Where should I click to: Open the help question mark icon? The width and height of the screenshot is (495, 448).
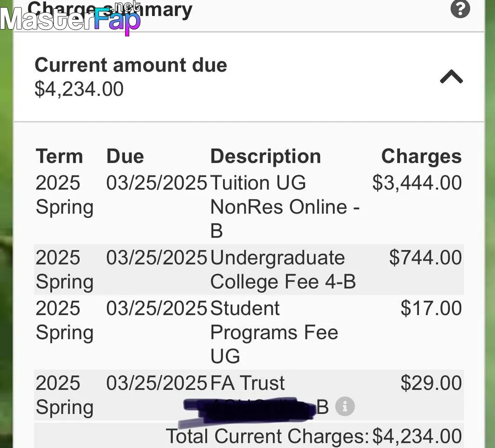[x=460, y=8]
